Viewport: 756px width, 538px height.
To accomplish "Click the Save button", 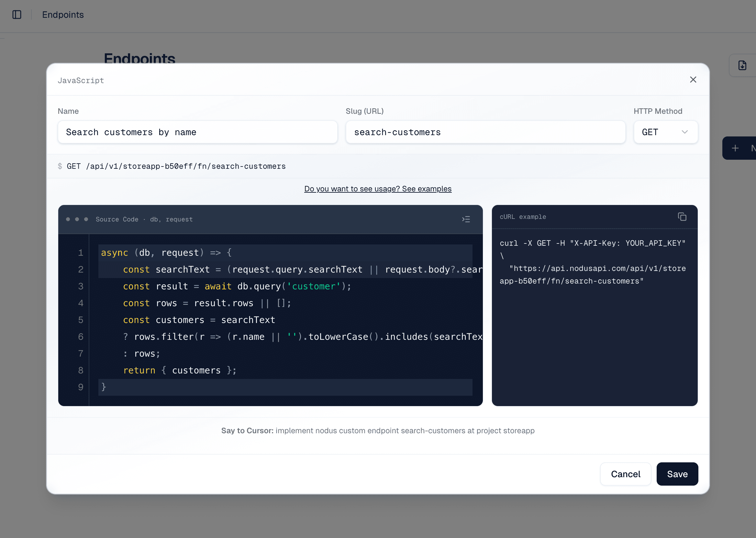I will (x=677, y=474).
